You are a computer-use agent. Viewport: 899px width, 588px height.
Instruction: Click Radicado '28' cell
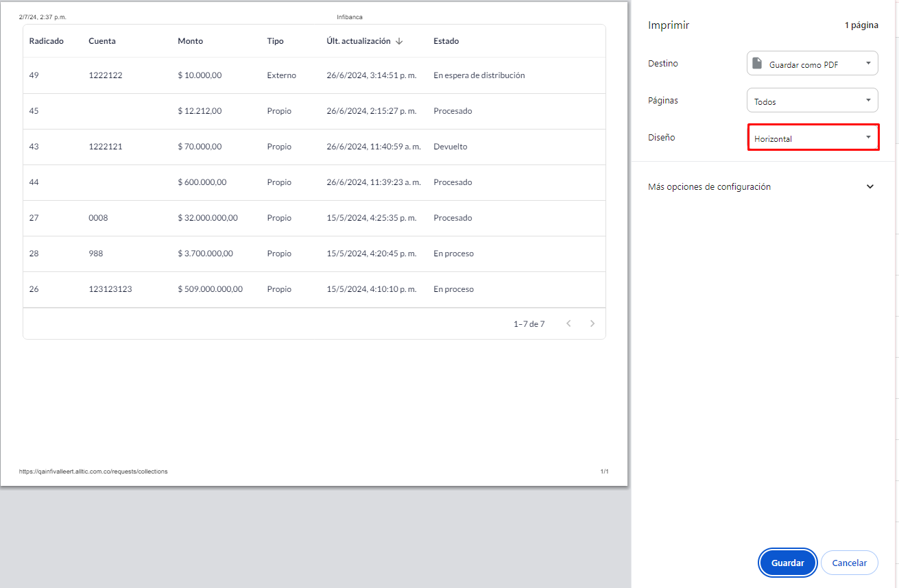pos(34,254)
